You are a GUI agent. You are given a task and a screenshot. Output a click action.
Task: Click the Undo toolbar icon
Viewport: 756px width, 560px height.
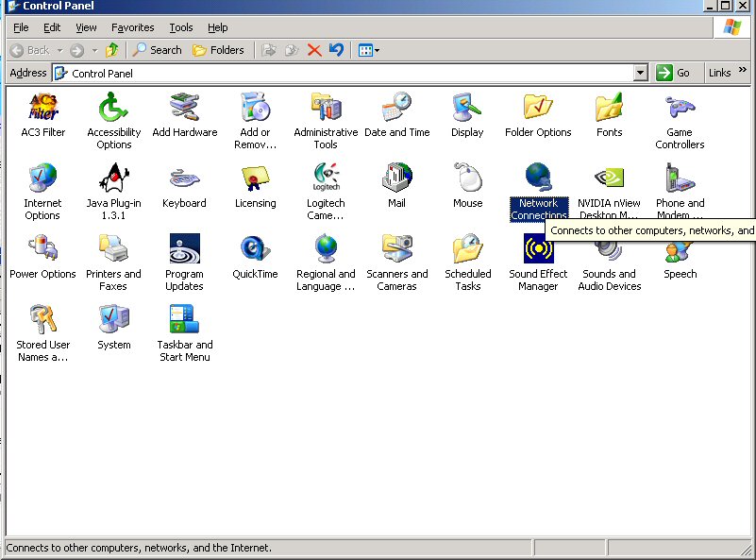(337, 50)
